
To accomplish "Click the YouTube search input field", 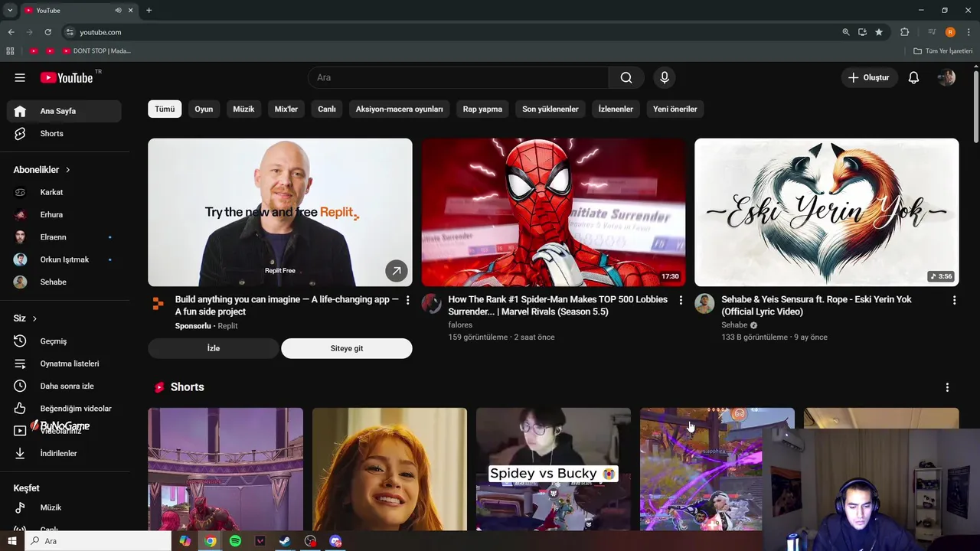I will [458, 77].
